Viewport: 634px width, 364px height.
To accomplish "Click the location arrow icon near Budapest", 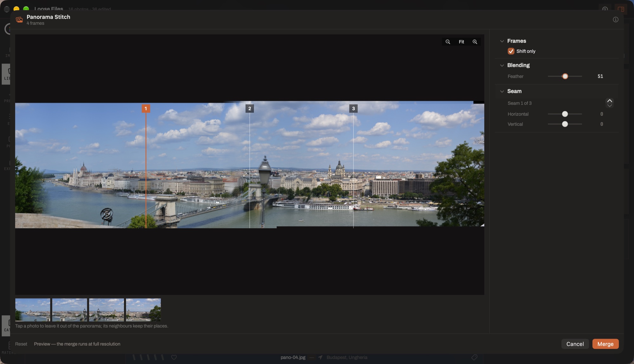I will pyautogui.click(x=320, y=357).
